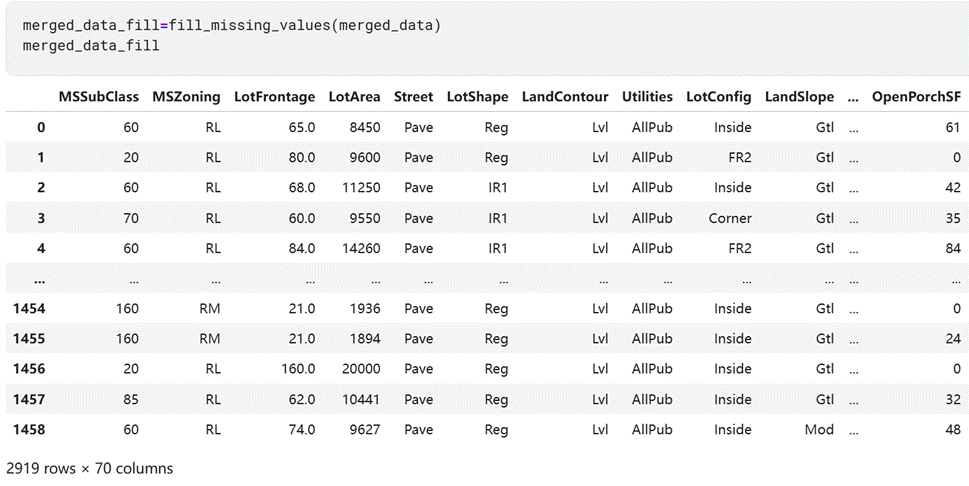Screen dimensions: 969x486
Task: Click the OpenPorchSF value 61
Action: click(953, 127)
